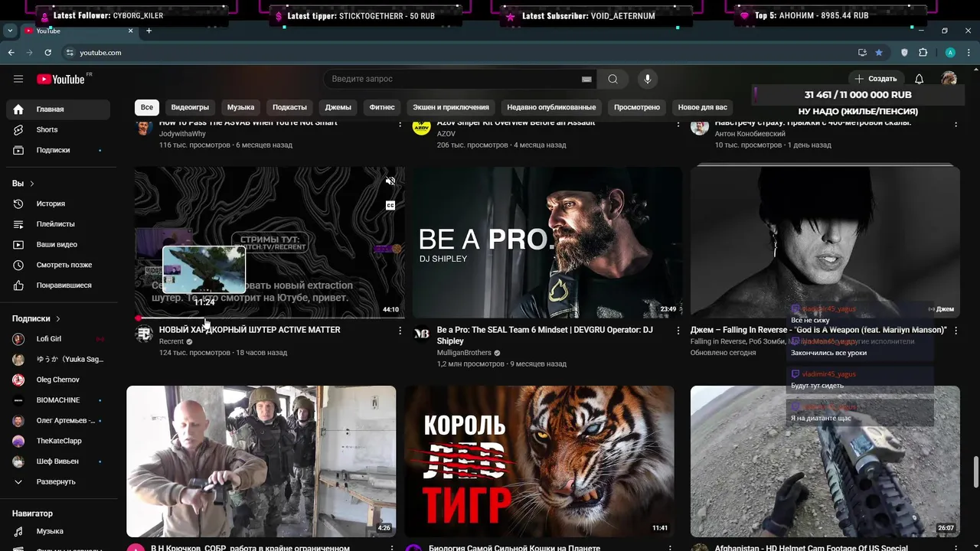The height and width of the screenshot is (551, 980).
Task: Expand the Подписки section heading
Action: (x=36, y=318)
